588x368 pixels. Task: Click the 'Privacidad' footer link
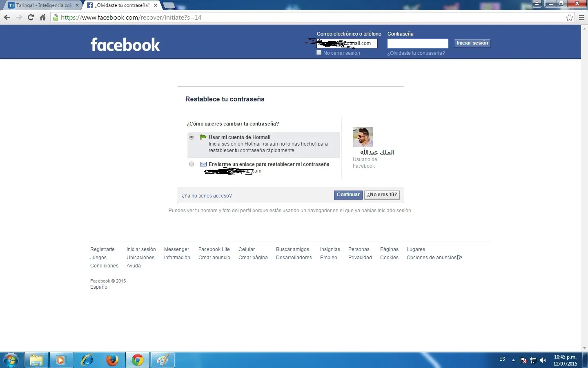360,258
